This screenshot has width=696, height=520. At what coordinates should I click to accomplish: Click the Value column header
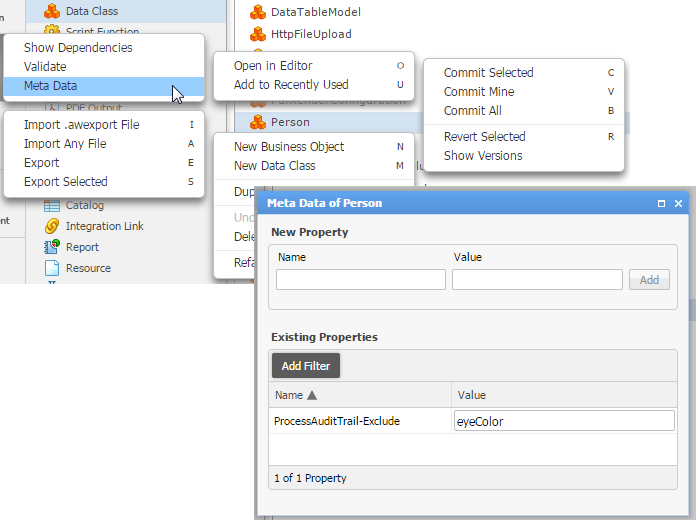[471, 395]
